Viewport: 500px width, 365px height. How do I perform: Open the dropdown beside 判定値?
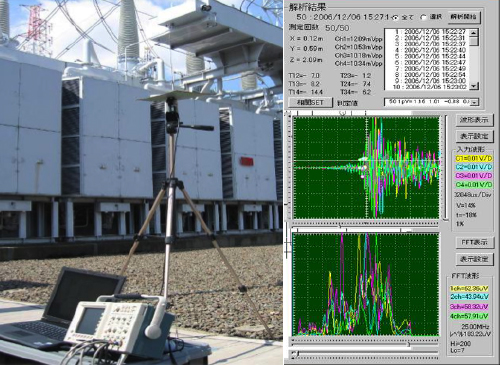point(475,102)
